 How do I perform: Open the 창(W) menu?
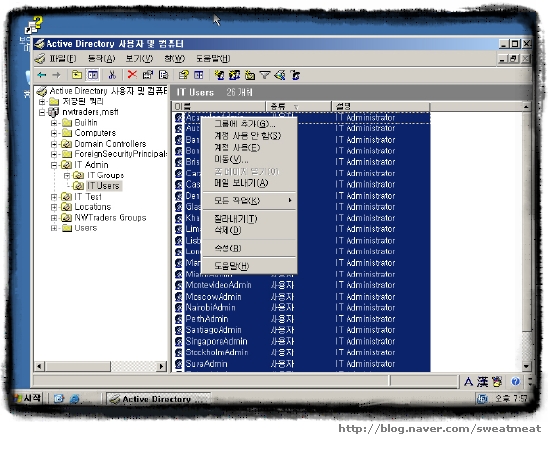(174, 59)
